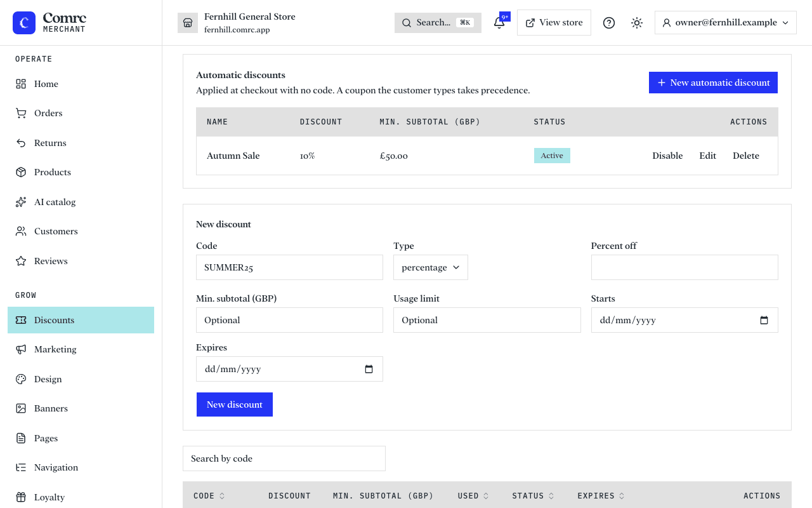812x508 pixels.
Task: Sort discounts table by Status
Action: pos(534,496)
